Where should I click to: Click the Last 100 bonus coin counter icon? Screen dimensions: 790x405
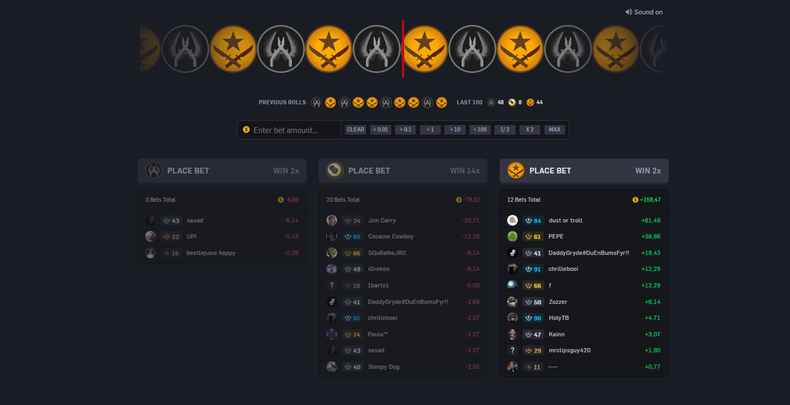pyautogui.click(x=512, y=102)
